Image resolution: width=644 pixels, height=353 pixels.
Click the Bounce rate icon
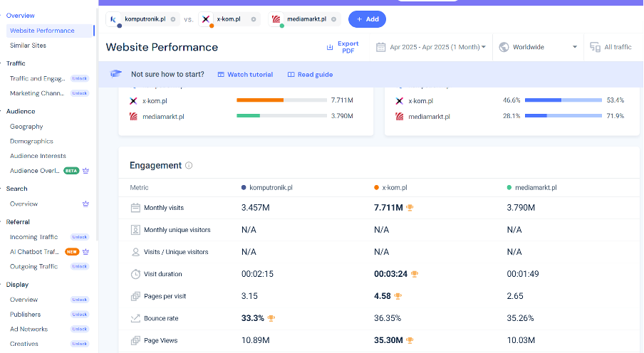pyautogui.click(x=135, y=318)
